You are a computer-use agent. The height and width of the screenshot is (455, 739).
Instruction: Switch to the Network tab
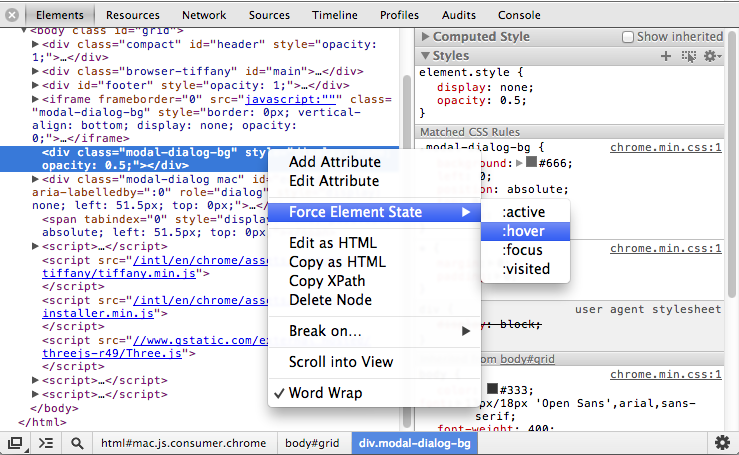[204, 15]
